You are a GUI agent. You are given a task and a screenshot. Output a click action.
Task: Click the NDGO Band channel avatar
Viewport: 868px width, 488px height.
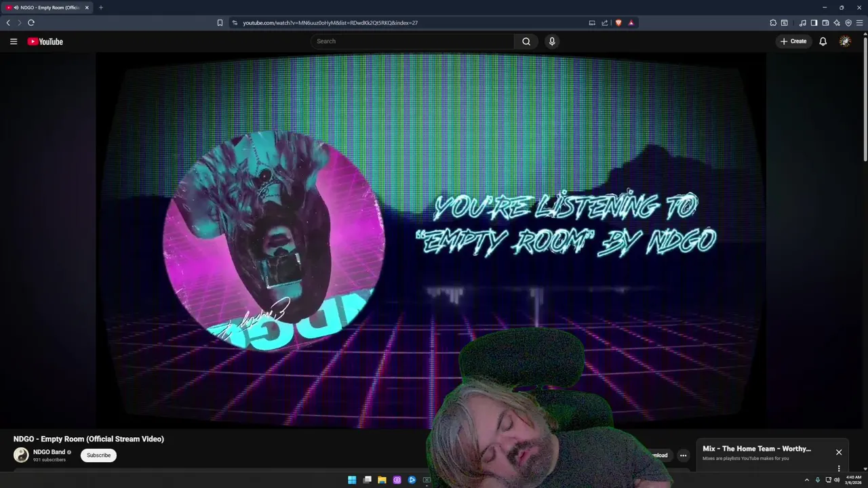click(x=21, y=455)
